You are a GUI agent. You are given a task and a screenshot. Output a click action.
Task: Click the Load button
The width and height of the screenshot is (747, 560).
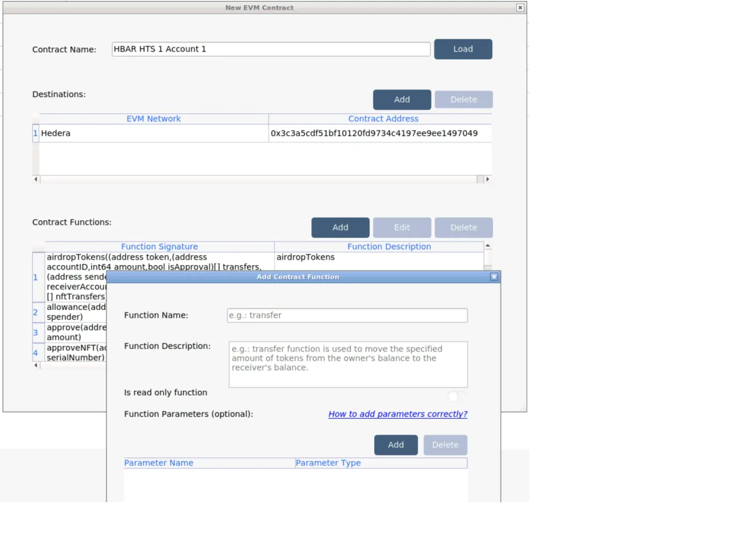pyautogui.click(x=463, y=49)
